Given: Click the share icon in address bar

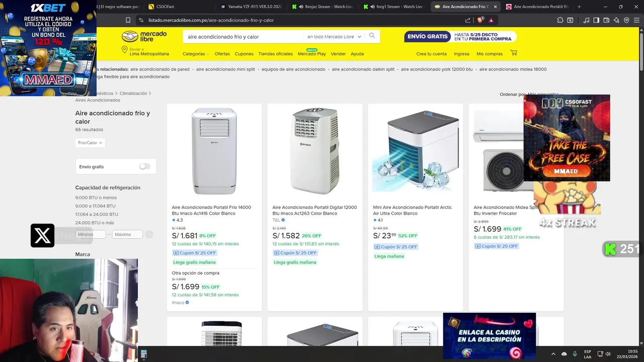Looking at the screenshot, I should (468, 20).
